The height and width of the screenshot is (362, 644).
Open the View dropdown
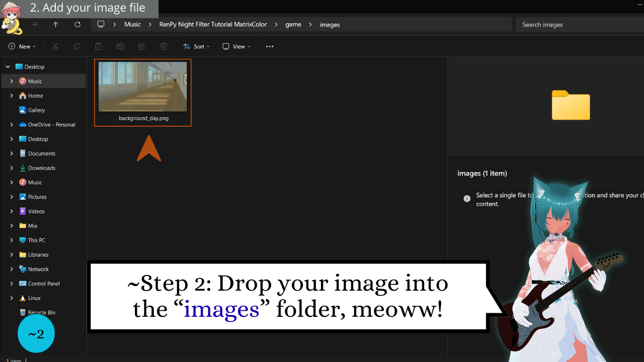pos(236,46)
